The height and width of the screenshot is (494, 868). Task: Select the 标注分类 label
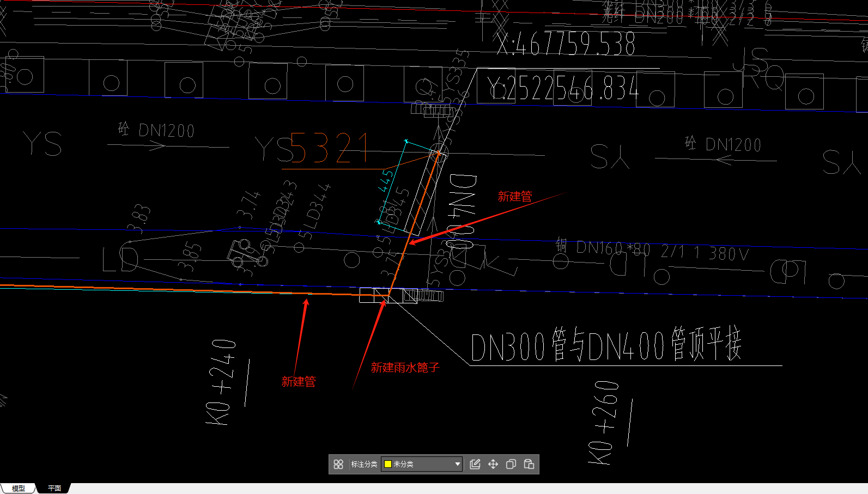(x=364, y=464)
